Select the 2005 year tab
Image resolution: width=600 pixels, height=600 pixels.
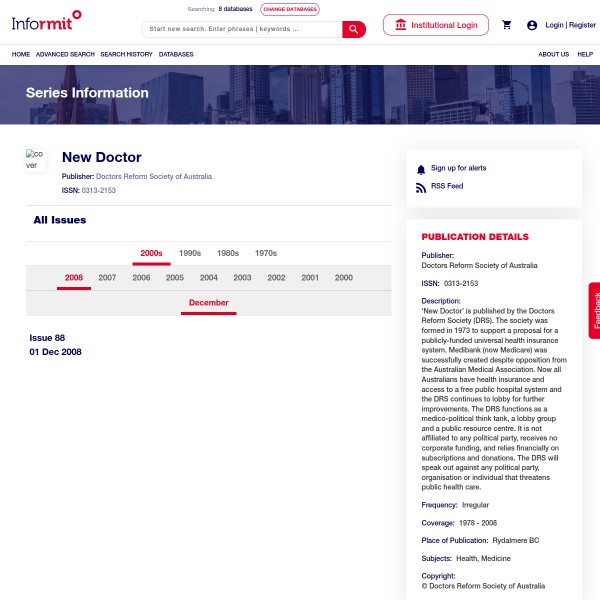pos(175,278)
